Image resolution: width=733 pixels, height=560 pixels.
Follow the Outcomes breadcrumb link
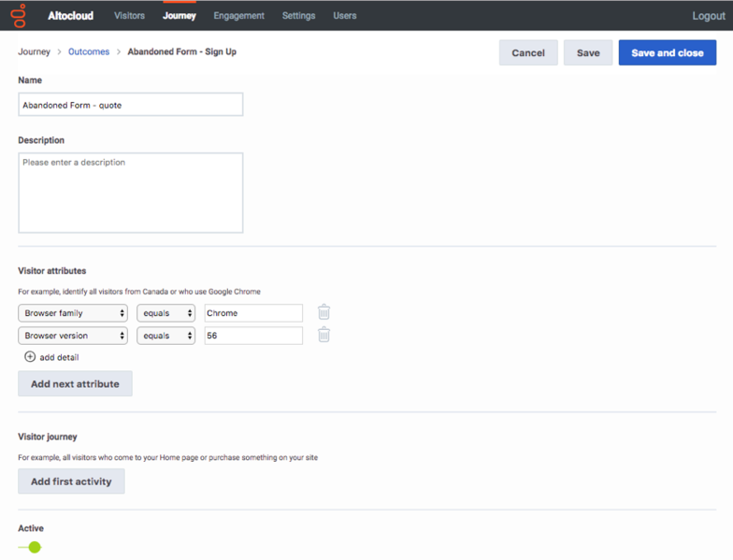(x=89, y=51)
